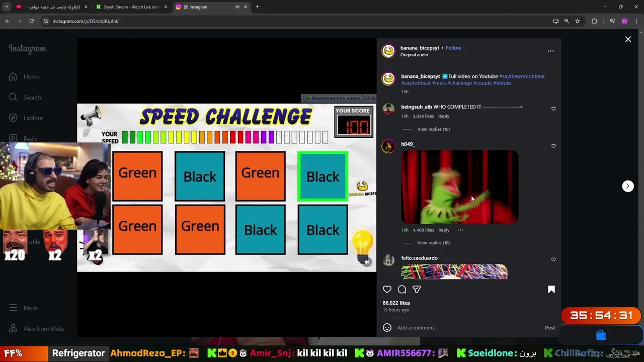
Task: Open Also from Meta in the sidebar
Action: point(36,328)
